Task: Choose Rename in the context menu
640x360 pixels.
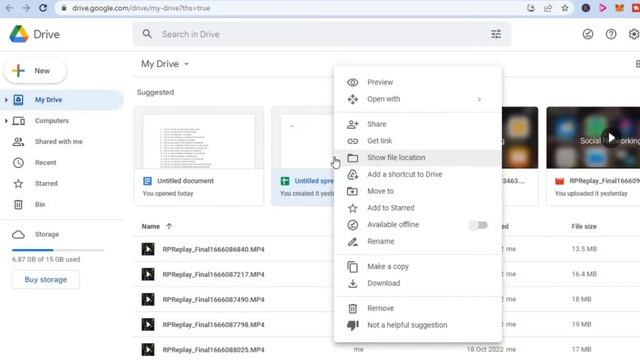Action: 418,241
